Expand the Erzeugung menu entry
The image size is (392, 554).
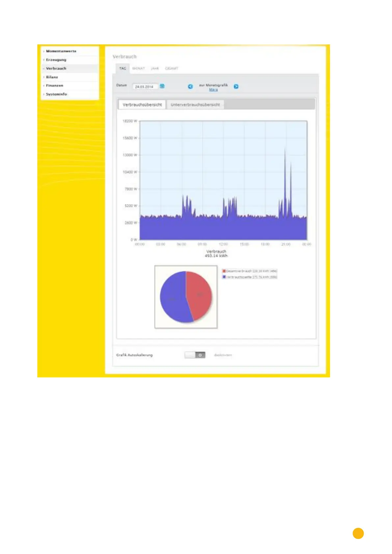(x=70, y=60)
